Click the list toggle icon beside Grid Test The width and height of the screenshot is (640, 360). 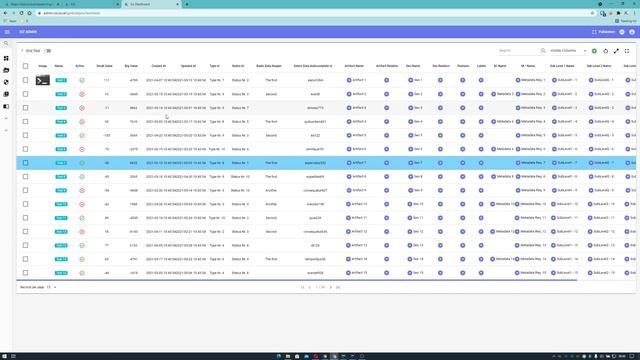(48, 51)
